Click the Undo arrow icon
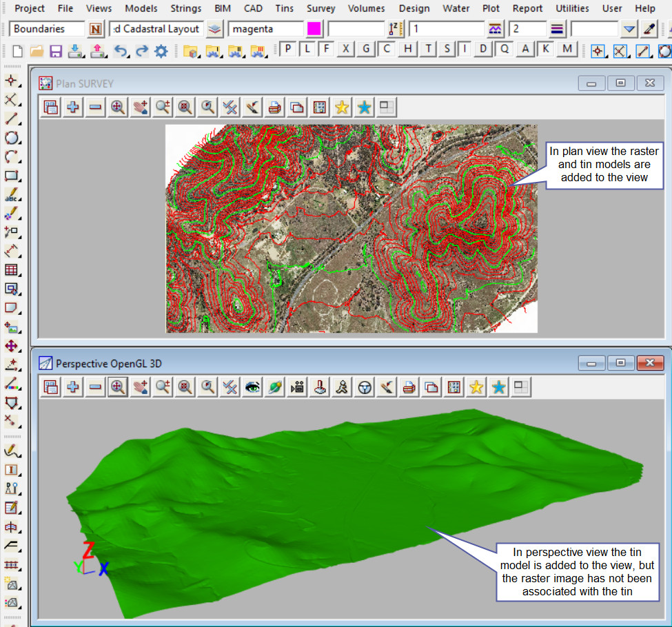The height and width of the screenshot is (627, 672). (x=120, y=51)
